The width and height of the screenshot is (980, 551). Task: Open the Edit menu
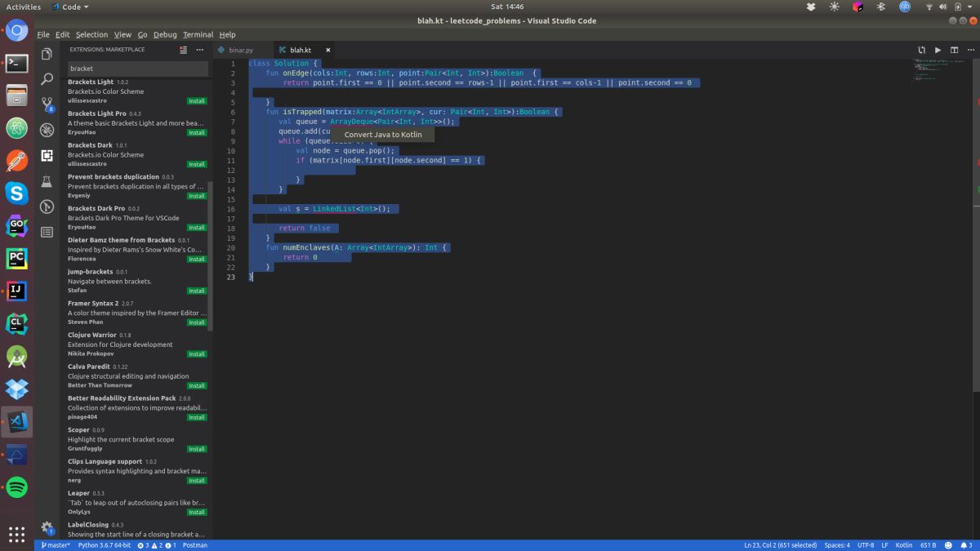pos(62,34)
